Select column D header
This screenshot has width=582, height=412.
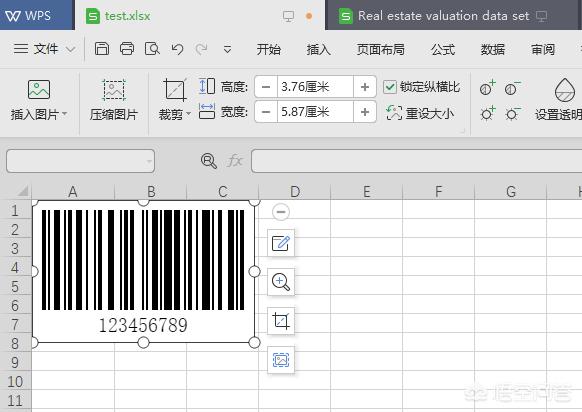295,192
